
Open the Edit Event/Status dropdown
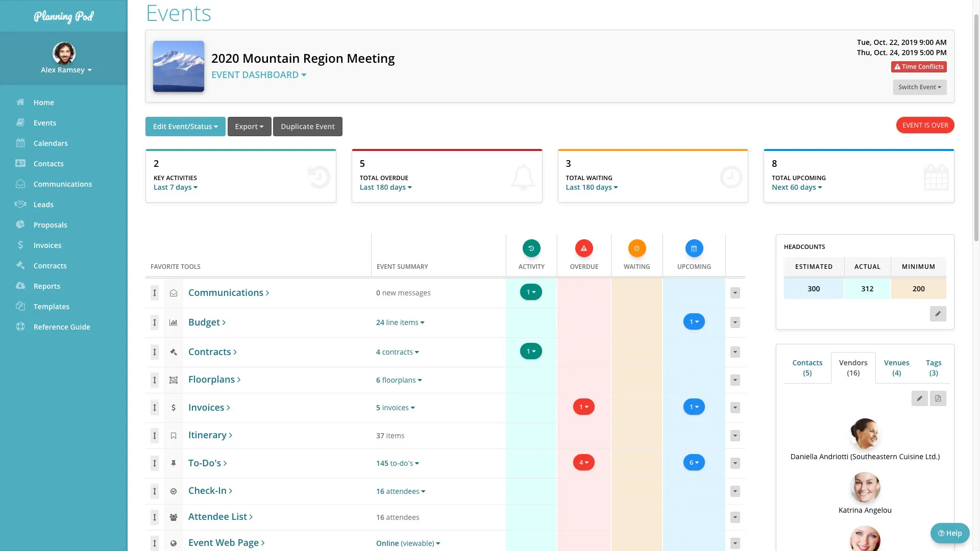coord(185,127)
